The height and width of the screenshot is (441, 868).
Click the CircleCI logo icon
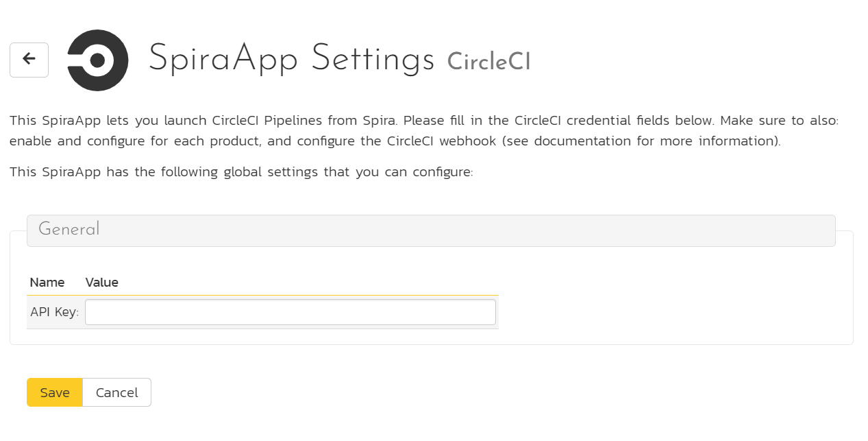click(98, 60)
